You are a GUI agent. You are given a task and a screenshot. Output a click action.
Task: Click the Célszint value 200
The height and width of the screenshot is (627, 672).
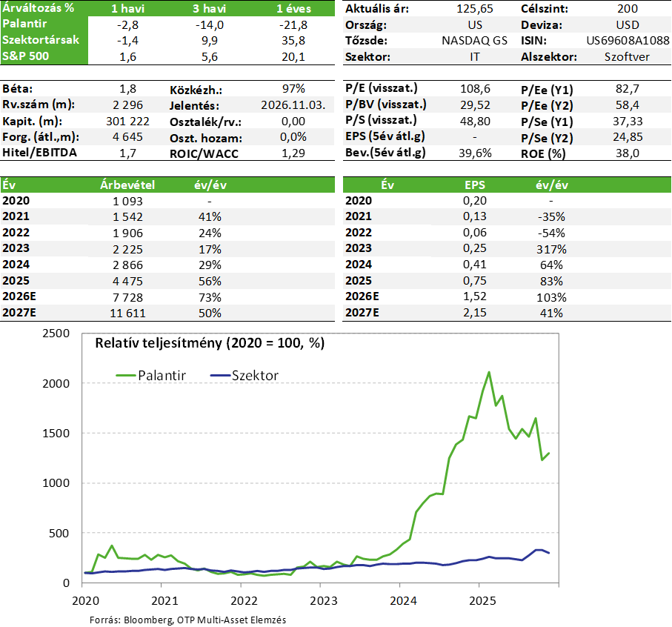(628, 9)
